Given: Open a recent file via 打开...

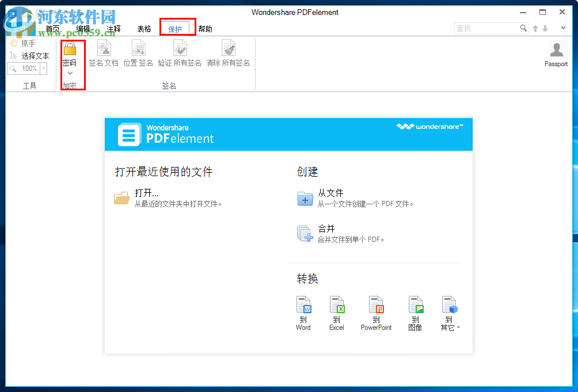Looking at the screenshot, I should (146, 193).
